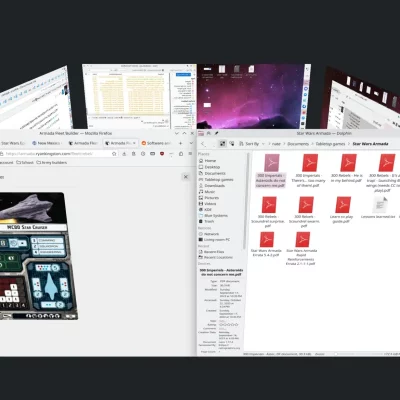Viewport: 400px width, 400px height.
Task: Switch to the 'Software' Firefox tab
Action: pos(156,143)
